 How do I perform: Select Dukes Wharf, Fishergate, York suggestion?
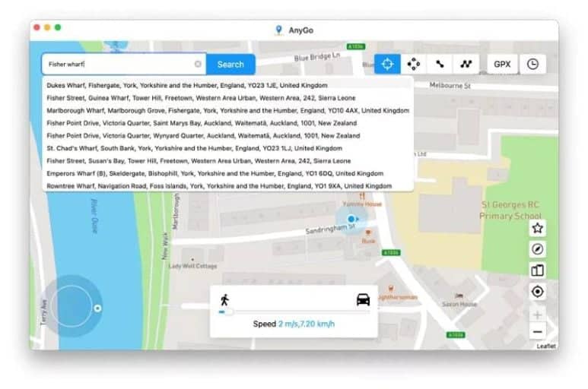coord(187,85)
